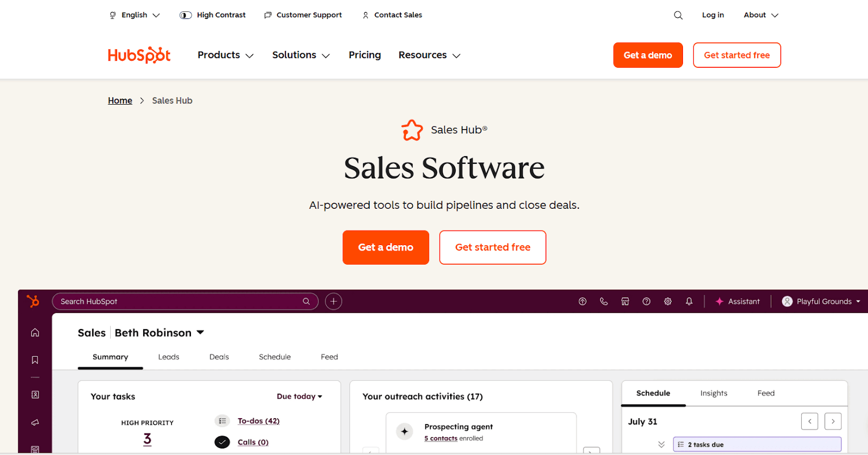
Task: Open the marketplace store icon
Action: click(x=625, y=302)
